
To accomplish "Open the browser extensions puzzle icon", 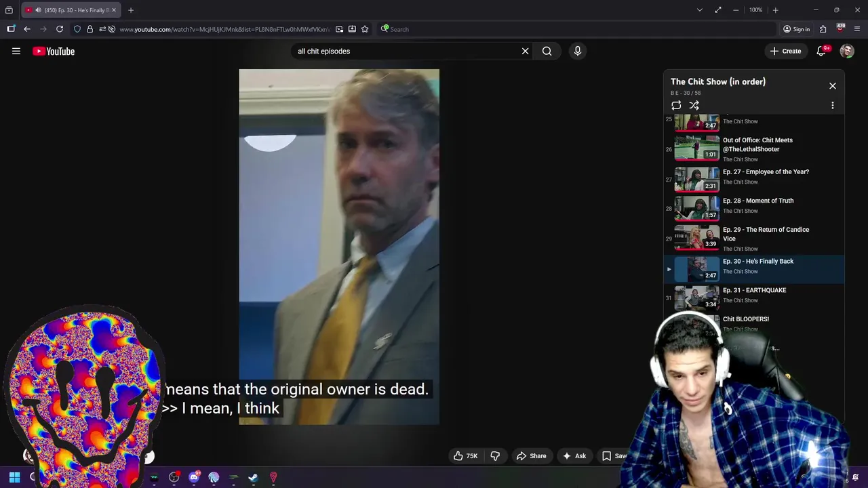I will click(x=823, y=29).
